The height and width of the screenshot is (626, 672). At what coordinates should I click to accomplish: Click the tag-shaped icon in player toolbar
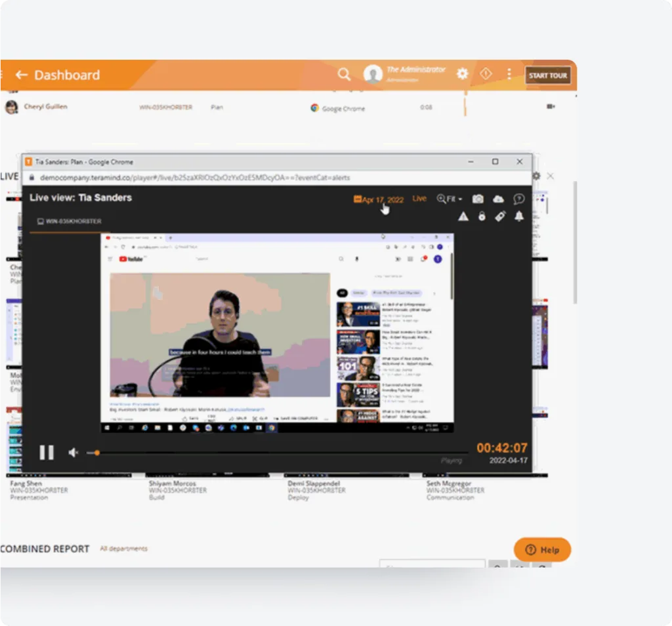pos(500,217)
